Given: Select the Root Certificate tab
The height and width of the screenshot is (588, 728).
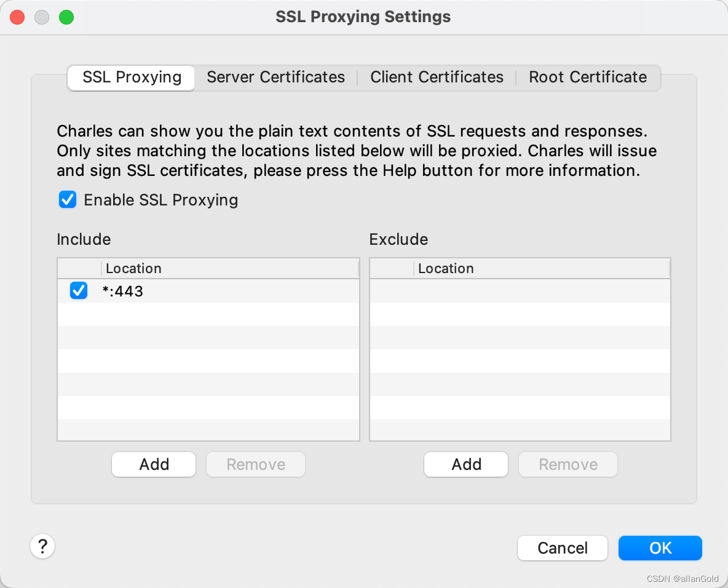Looking at the screenshot, I should [x=587, y=77].
